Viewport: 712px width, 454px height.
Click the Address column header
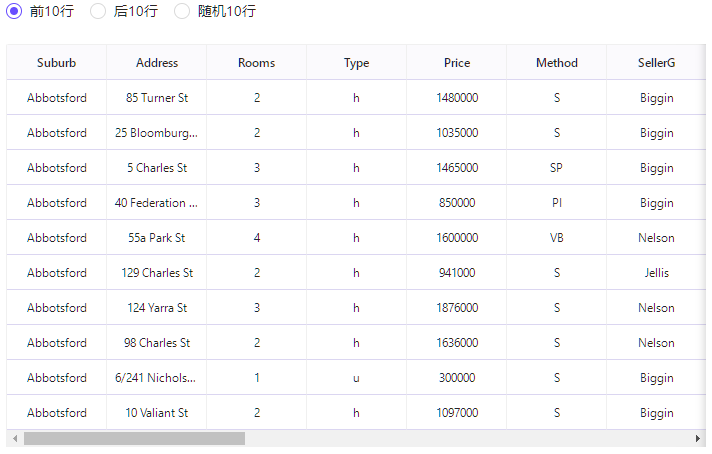coord(157,63)
